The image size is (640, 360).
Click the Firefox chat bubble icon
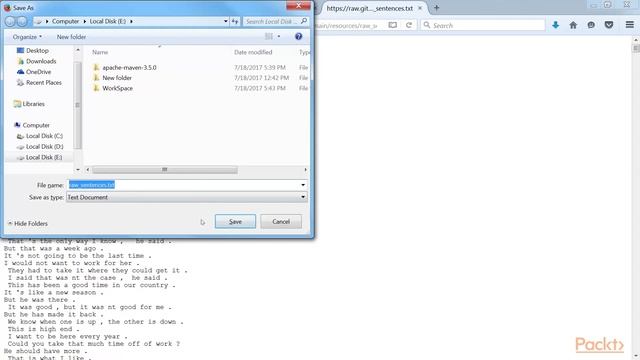tap(591, 25)
